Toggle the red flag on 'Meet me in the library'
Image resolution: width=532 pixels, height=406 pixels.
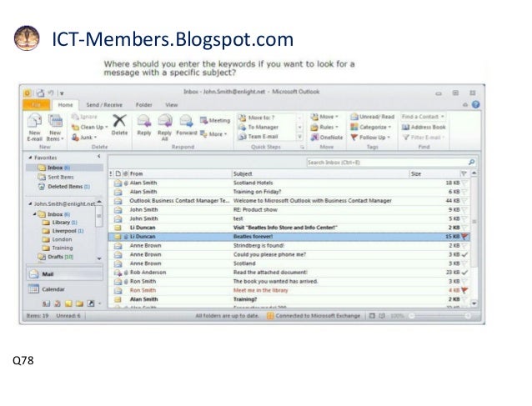pyautogui.click(x=464, y=290)
